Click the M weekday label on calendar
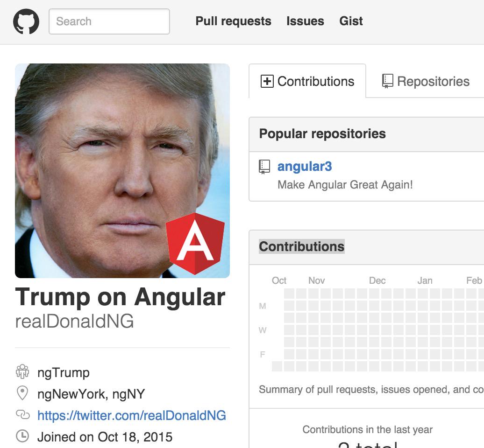The height and width of the screenshot is (448, 484). (x=263, y=306)
